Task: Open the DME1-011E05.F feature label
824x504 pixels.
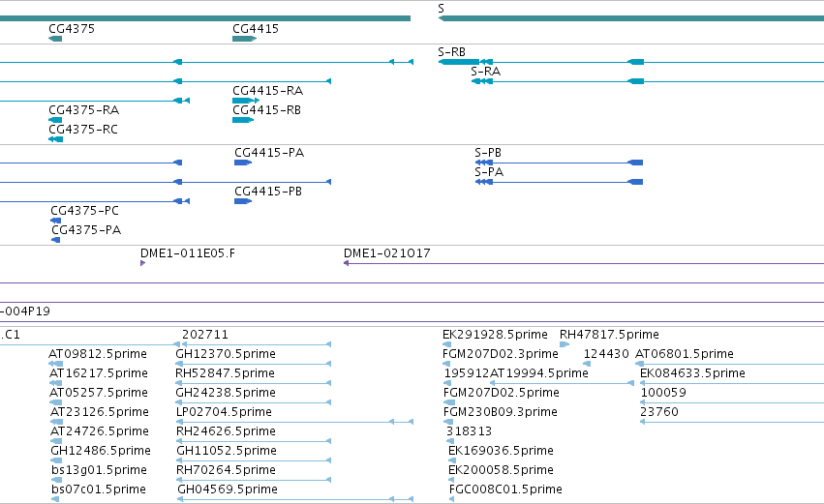Action: 188,253
